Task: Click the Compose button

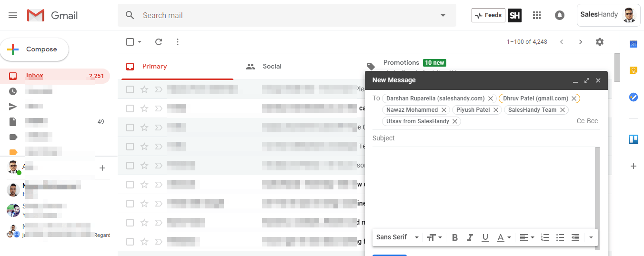Action: 34,49
